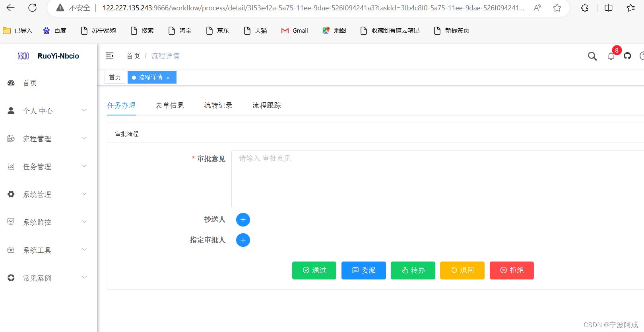The width and height of the screenshot is (644, 332).
Task: Click the 流程管理 sidebar icon
Action: click(11, 139)
